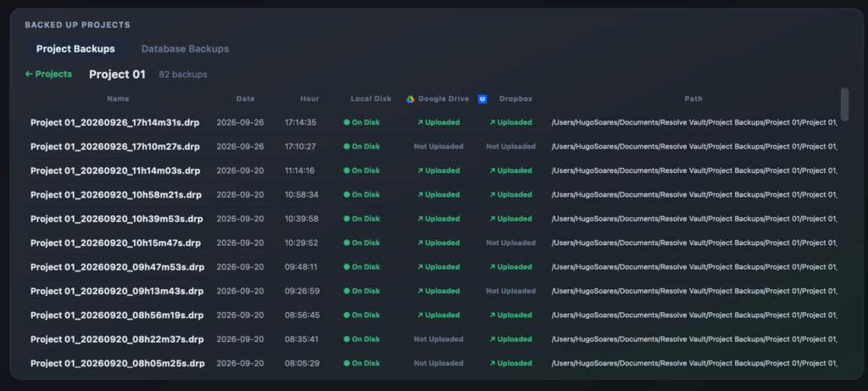Click Google Drive Not Uploaded for 08h05m25s backup
Screen dimensions: 868x391
point(438,363)
